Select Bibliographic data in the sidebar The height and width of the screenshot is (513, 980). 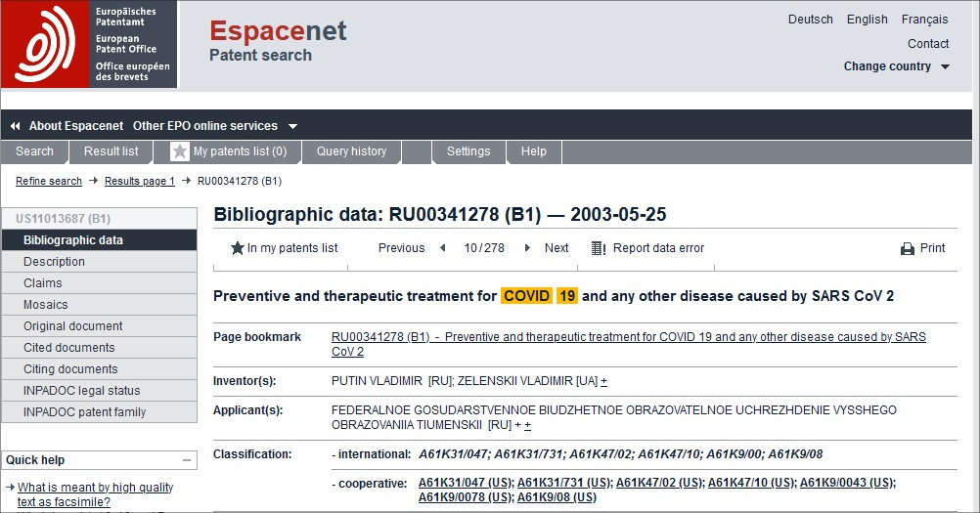(100, 240)
